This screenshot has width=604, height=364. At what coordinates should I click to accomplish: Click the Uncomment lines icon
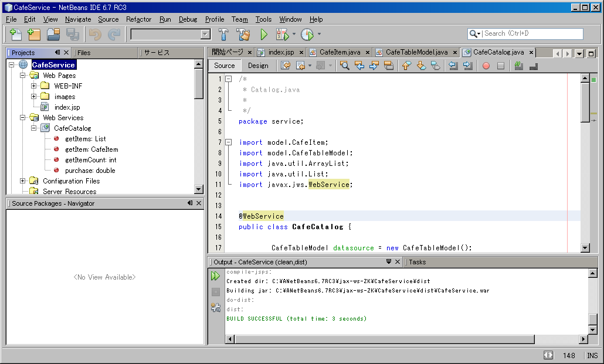pos(534,66)
